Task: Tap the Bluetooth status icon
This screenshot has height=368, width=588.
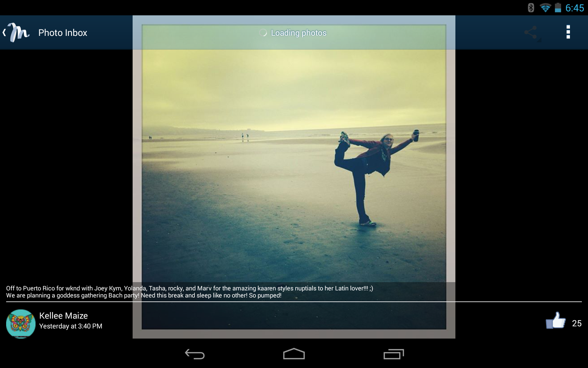Action: 530,7
